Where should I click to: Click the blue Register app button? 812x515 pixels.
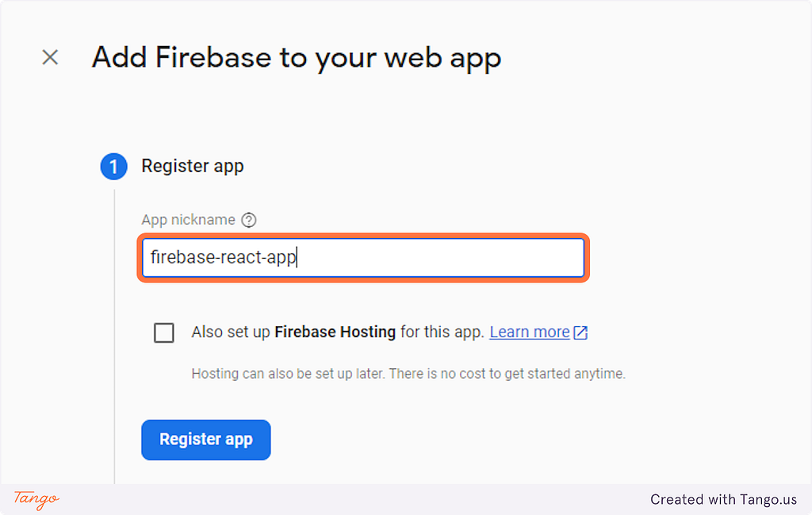coord(206,440)
